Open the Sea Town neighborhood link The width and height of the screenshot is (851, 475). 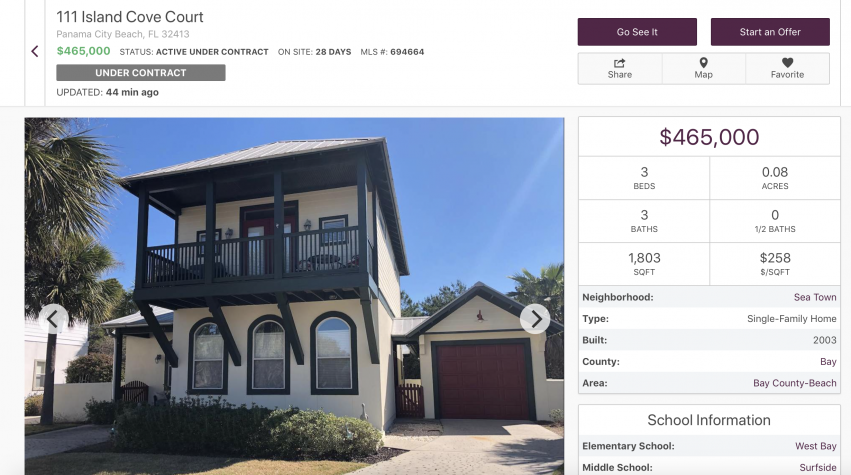[x=815, y=297]
